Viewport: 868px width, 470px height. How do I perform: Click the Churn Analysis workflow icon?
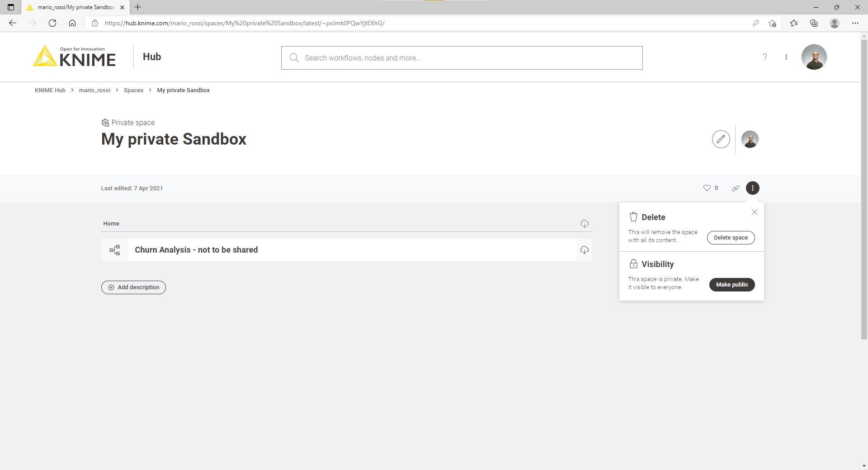coord(115,250)
